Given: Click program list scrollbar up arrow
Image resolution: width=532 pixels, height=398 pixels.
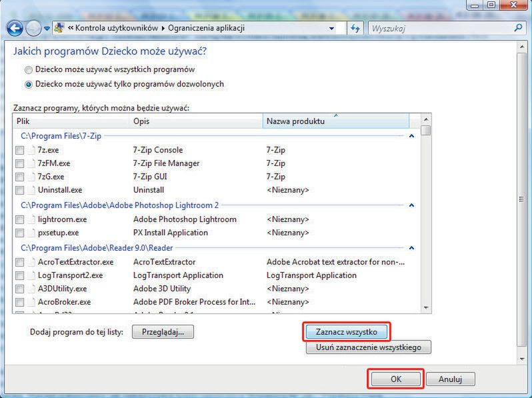Looking at the screenshot, I should [426, 119].
